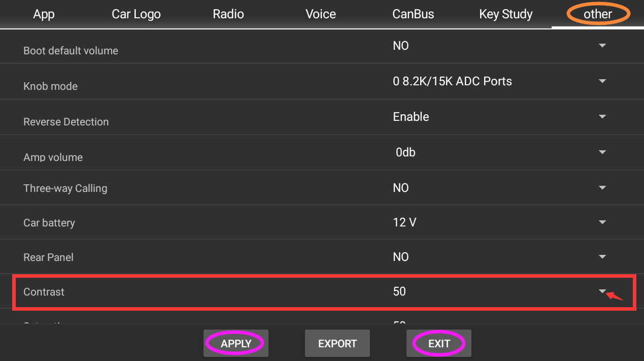Select the Voice tab
The width and height of the screenshot is (644, 361).
click(x=321, y=14)
